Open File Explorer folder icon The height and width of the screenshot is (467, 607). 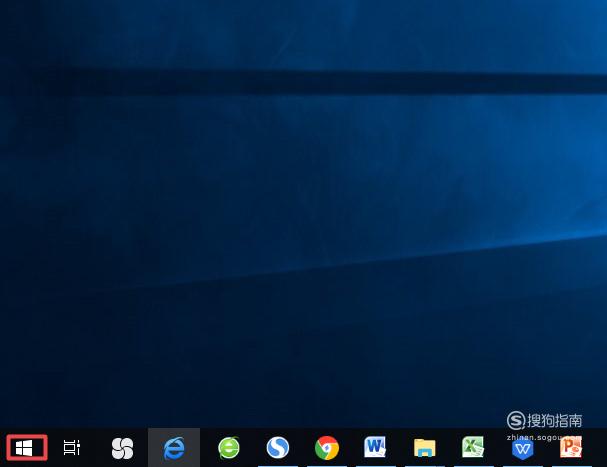[x=425, y=448]
